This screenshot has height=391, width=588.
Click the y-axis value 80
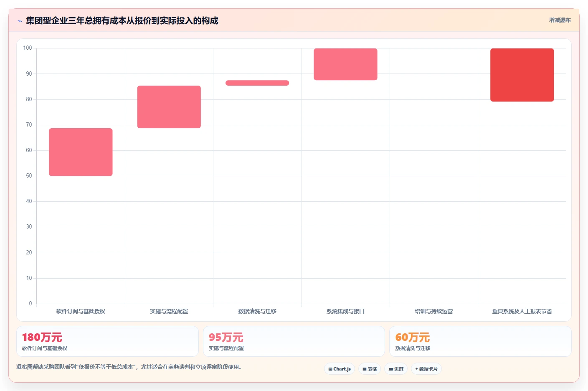pyautogui.click(x=29, y=99)
